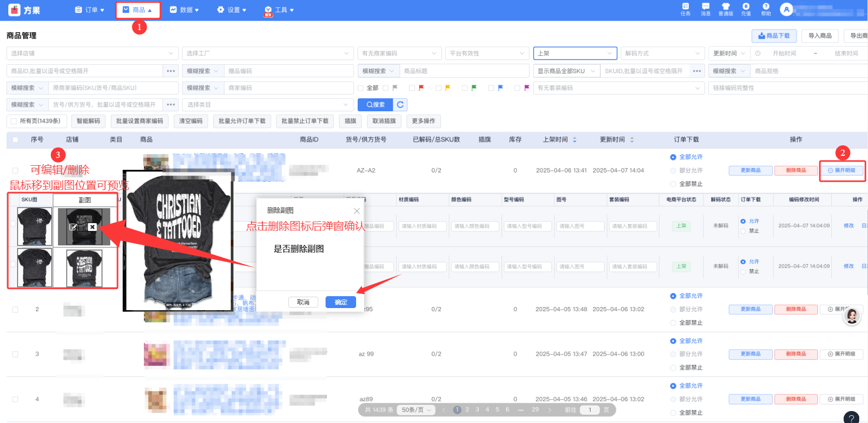Click 取消 in the 删除副图 dialog
This screenshot has width=868, height=423.
[303, 302]
